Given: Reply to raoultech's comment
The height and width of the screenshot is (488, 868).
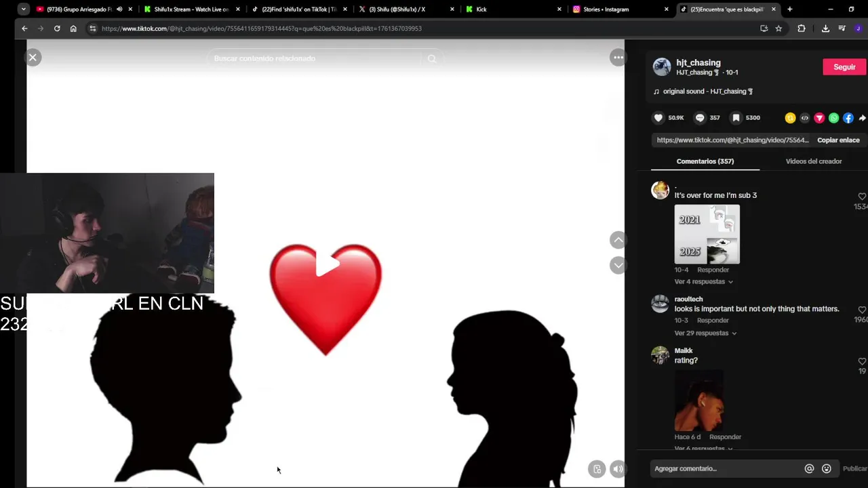Looking at the screenshot, I should [713, 321].
